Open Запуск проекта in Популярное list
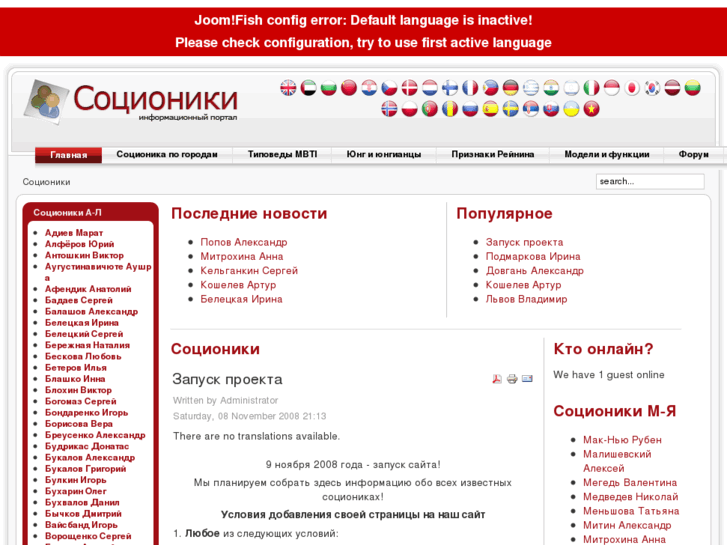This screenshot has height=545, width=727. click(524, 242)
